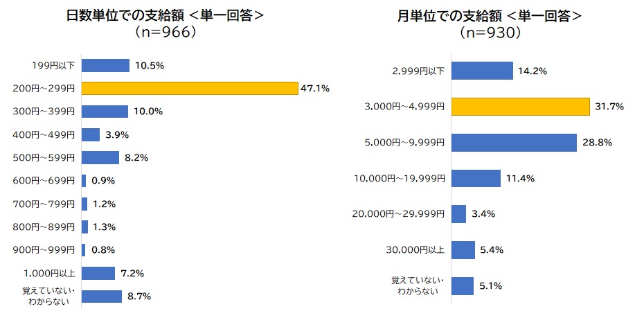Select the 300円〜399円 bar

click(x=105, y=112)
